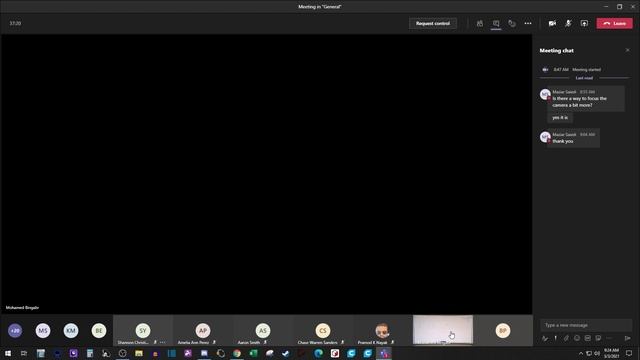Open the raise hand reactions icon
Viewport: 640px width, 360px height.
pyautogui.click(x=512, y=23)
